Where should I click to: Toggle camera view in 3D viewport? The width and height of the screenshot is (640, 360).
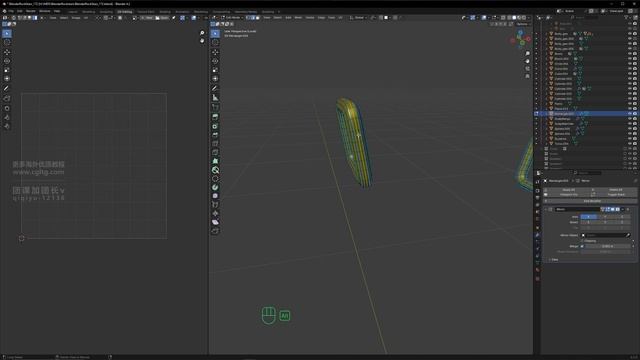[x=527, y=69]
